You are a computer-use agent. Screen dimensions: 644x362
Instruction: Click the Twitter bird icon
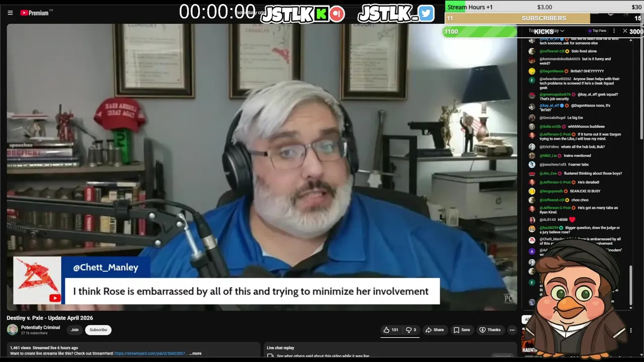[426, 14]
